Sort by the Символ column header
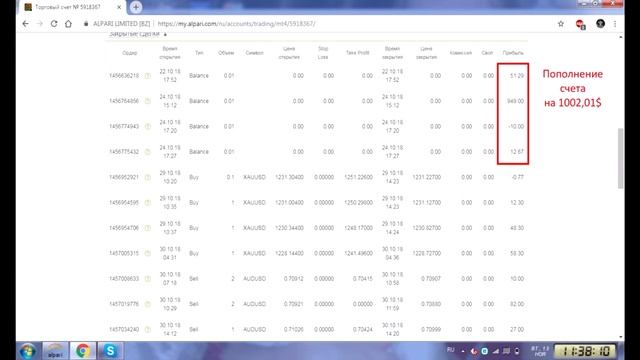The height and width of the screenshot is (360, 640). (x=254, y=53)
